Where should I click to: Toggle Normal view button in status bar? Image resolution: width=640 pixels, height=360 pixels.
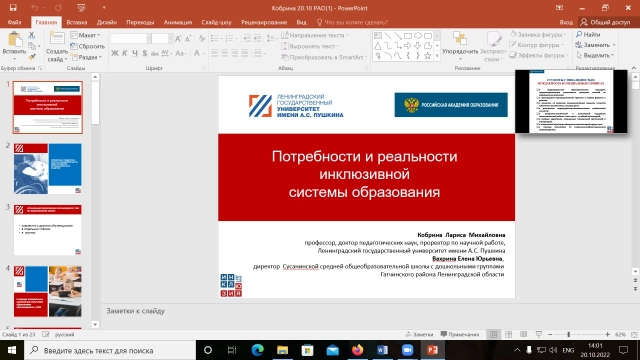[x=493, y=334]
